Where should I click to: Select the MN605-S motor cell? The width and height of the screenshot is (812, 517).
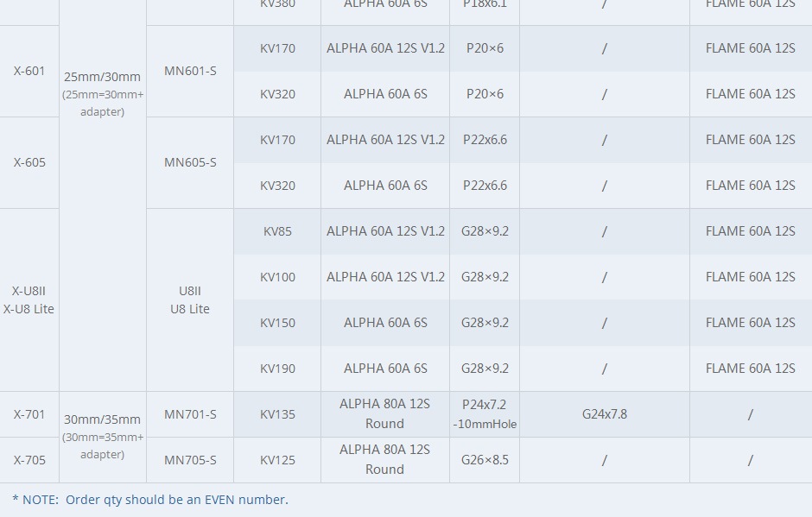pos(190,162)
